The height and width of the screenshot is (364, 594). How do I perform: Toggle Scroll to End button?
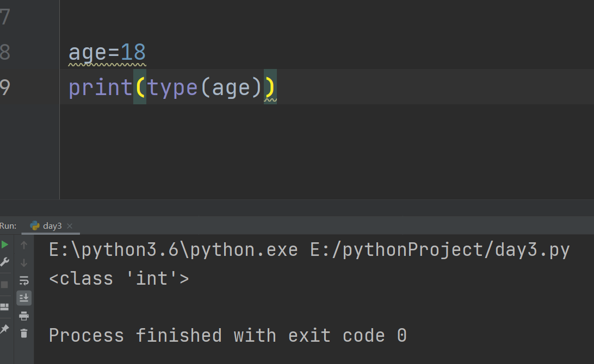pyautogui.click(x=24, y=298)
